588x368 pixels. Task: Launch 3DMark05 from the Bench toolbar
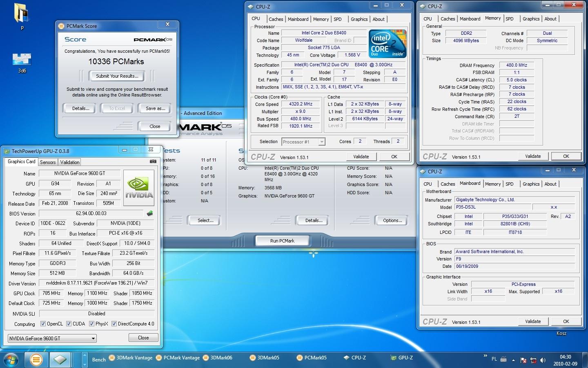265,358
